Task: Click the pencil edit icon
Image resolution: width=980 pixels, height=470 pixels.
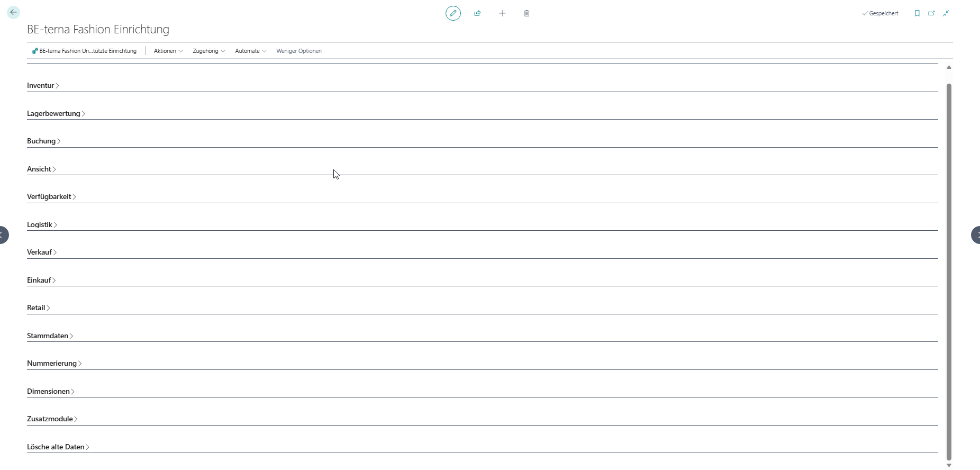Action: [453, 13]
